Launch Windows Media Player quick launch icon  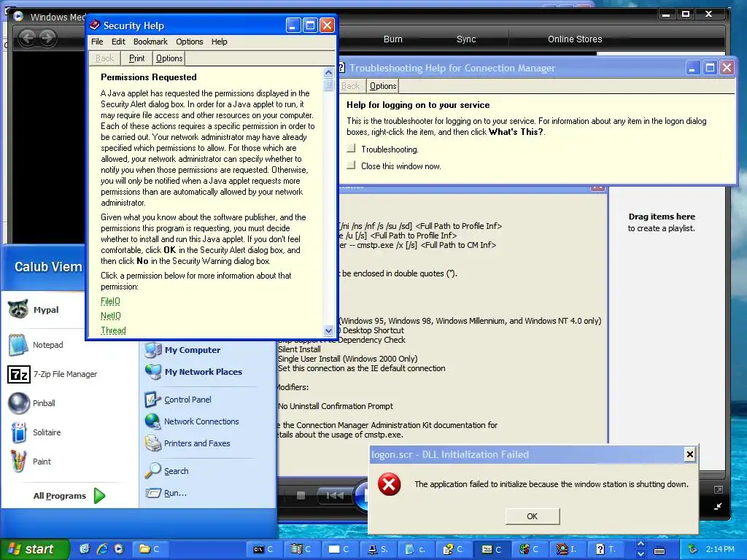(119, 549)
